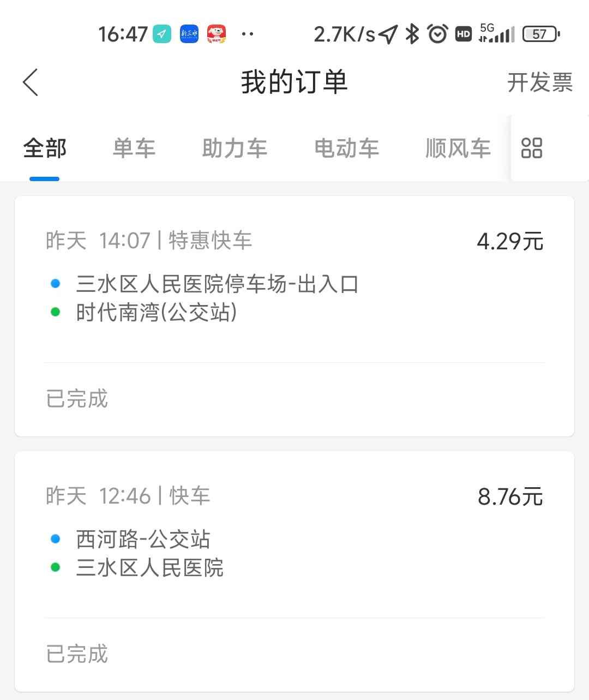
Task: Select the 全部 tab
Action: tap(45, 148)
